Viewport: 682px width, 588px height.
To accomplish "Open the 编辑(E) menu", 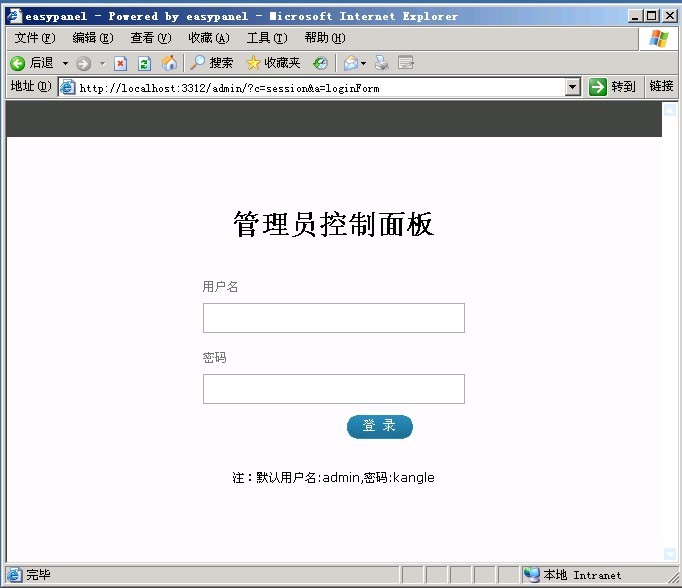I will click(x=93, y=38).
